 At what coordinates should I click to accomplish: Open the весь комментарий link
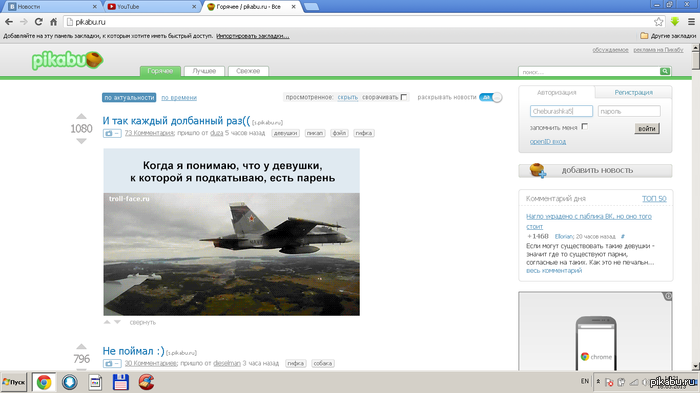[554, 271]
